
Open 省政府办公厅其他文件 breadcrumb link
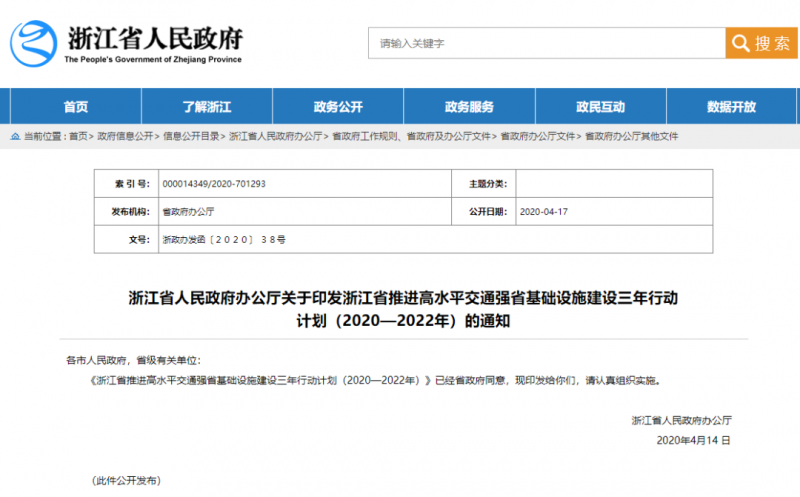coord(631,136)
